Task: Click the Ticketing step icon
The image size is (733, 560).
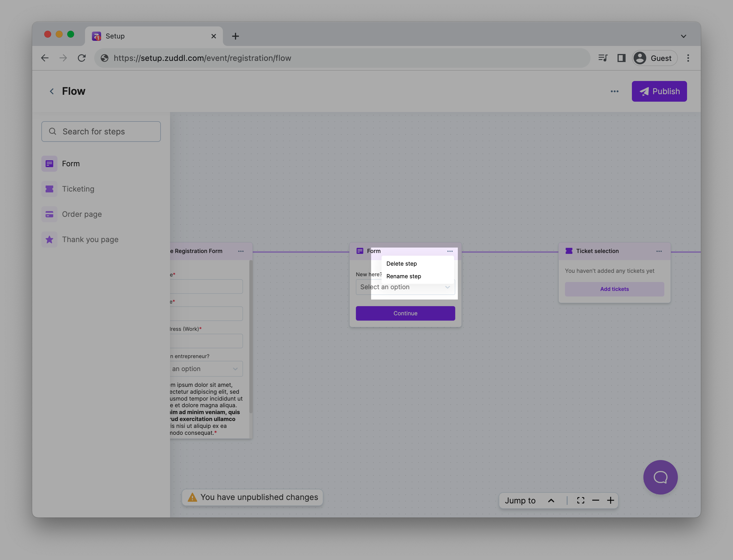Action: [x=49, y=189]
